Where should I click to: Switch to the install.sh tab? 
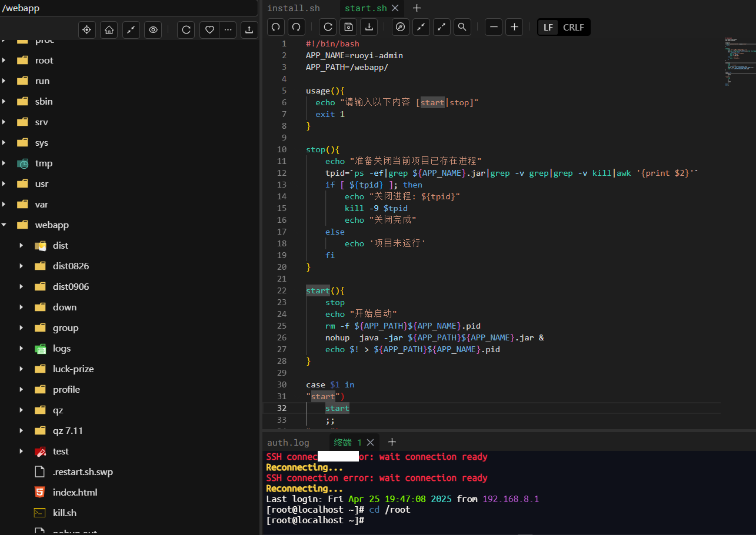point(294,8)
